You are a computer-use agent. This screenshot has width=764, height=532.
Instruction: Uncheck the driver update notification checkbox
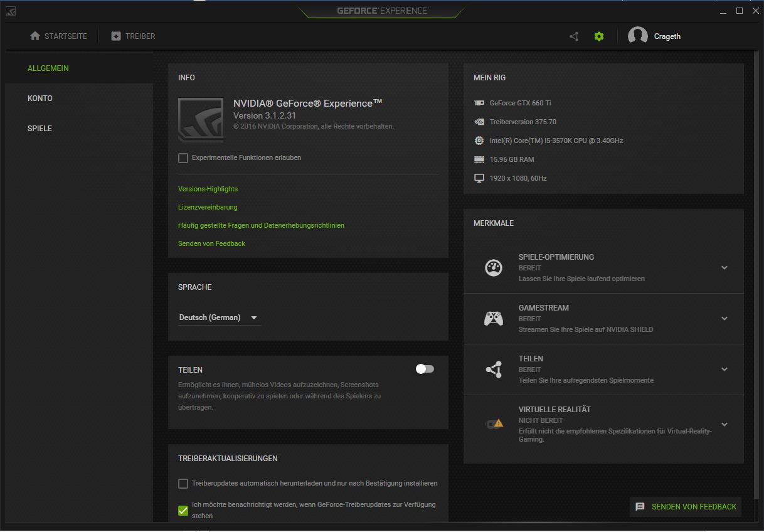[183, 510]
